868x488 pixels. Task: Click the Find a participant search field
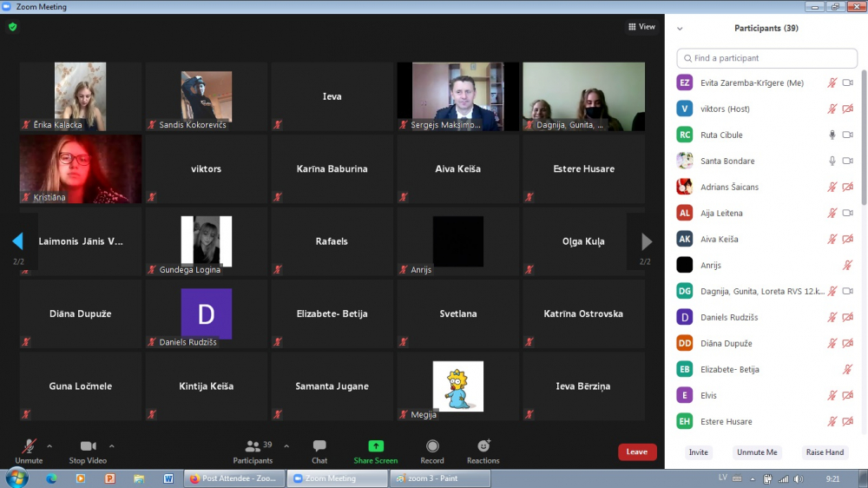767,58
